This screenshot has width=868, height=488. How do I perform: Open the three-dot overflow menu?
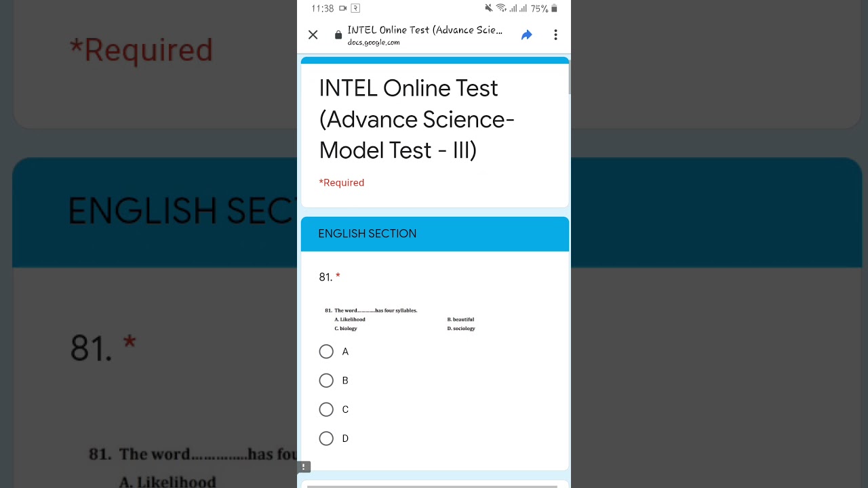point(555,35)
